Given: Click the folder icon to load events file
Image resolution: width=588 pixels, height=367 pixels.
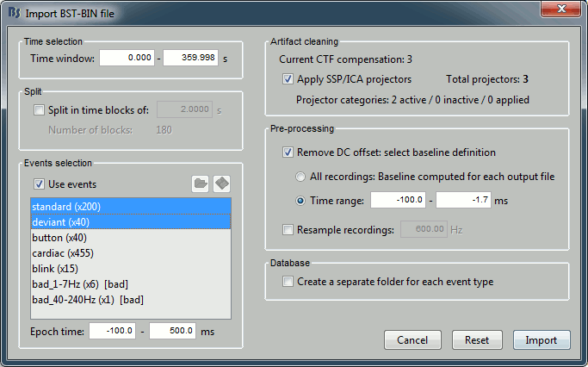Looking at the screenshot, I should point(201,184).
